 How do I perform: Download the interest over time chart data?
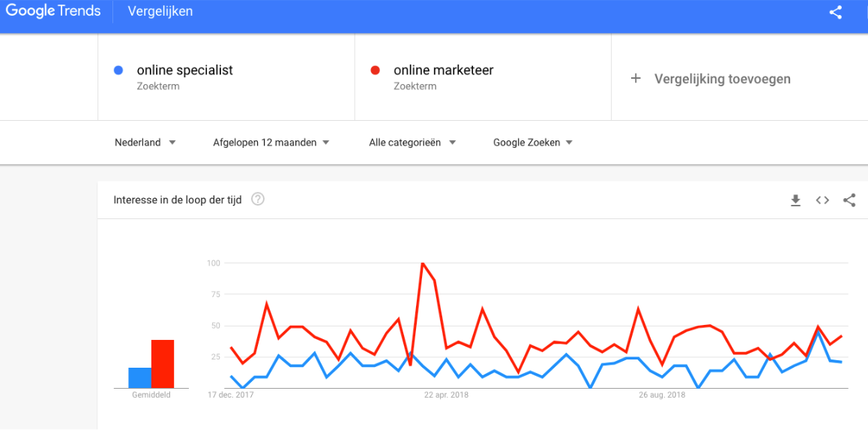point(795,200)
